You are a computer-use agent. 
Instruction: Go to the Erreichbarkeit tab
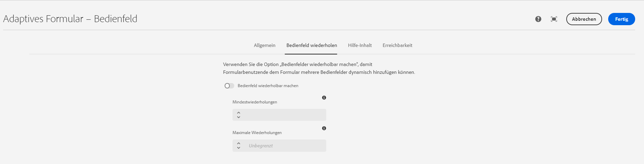397,45
